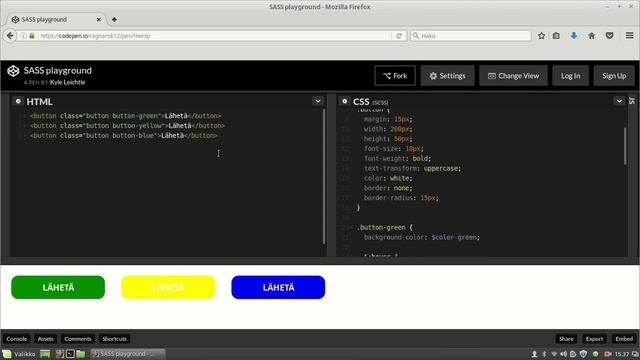Viewport: 640px width, 360px height.
Task: Open a new browser tab
Action: (x=114, y=20)
